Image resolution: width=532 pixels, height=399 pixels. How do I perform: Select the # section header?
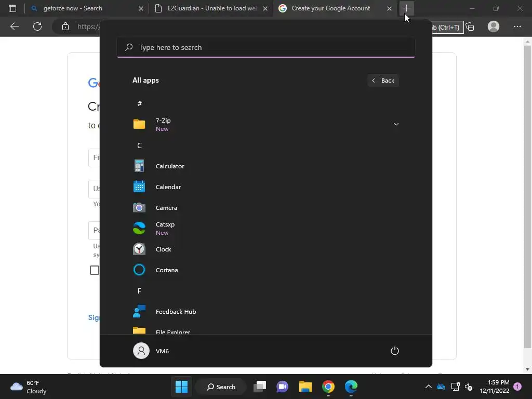point(139,104)
